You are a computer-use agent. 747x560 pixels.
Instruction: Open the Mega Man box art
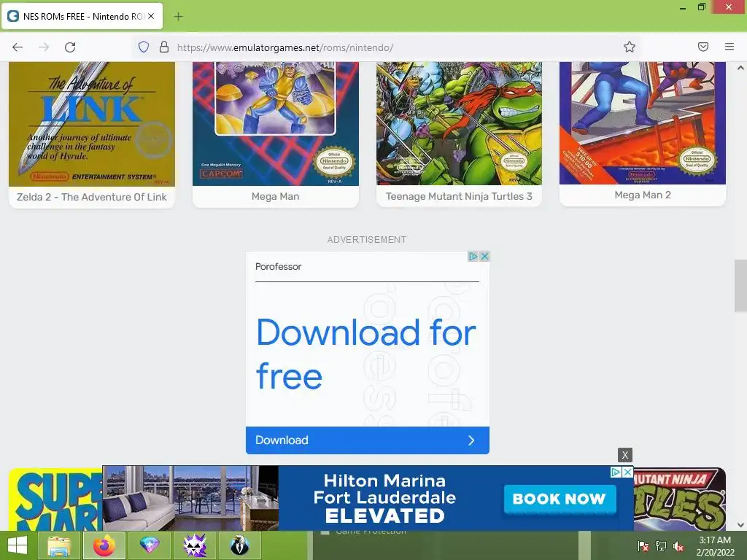click(275, 123)
